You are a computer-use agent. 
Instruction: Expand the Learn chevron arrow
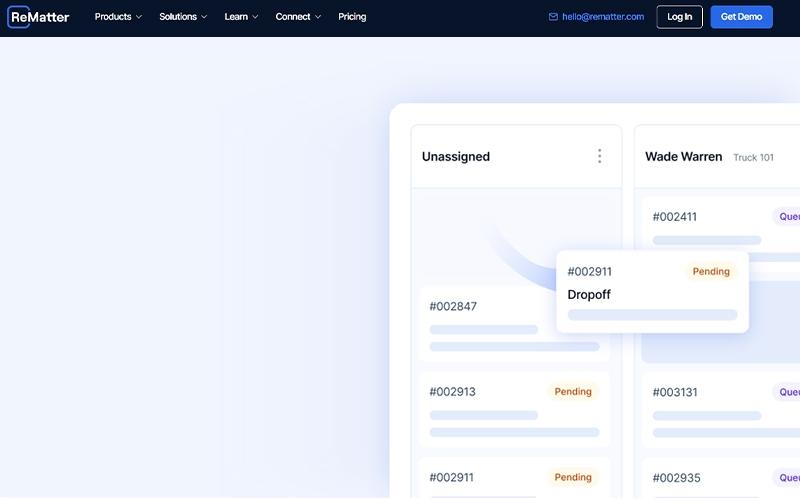click(x=255, y=17)
